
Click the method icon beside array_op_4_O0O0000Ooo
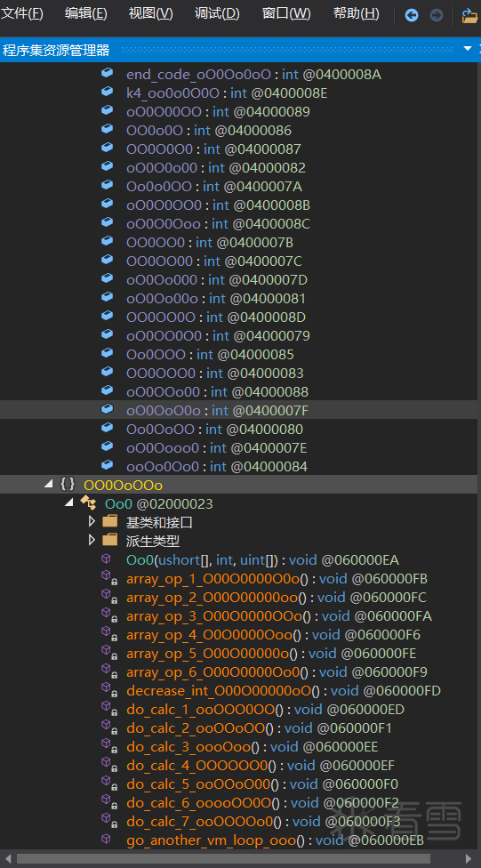108,634
